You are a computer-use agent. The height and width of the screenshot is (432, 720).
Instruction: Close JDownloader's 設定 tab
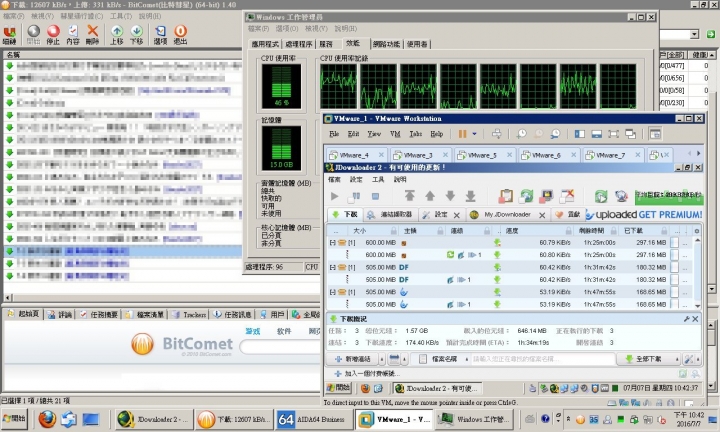pyautogui.click(x=456, y=215)
